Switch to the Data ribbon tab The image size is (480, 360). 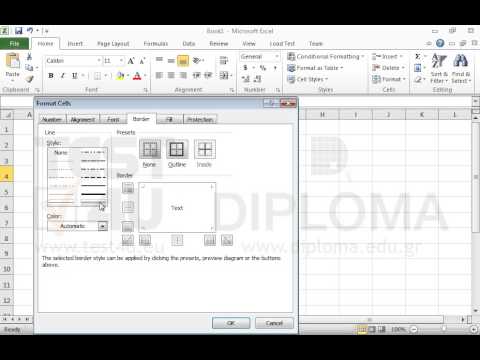189,44
